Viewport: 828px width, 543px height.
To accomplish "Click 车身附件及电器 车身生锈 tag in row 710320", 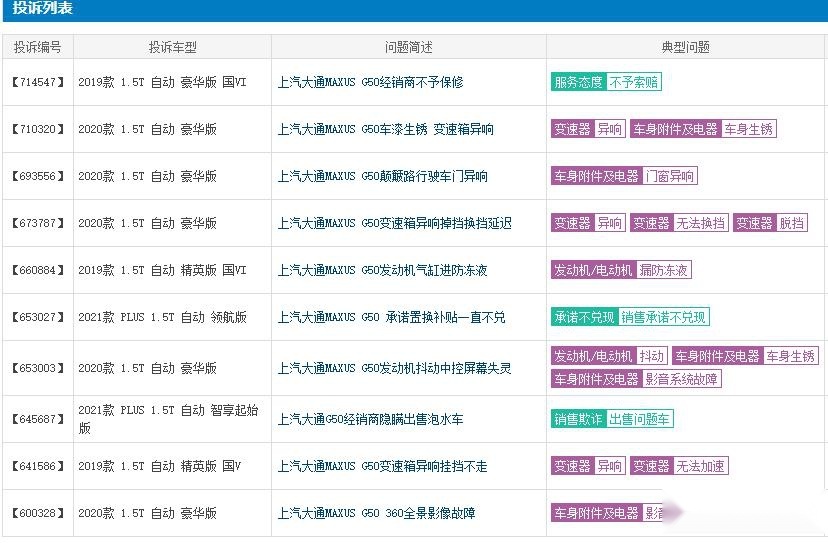I will point(703,129).
